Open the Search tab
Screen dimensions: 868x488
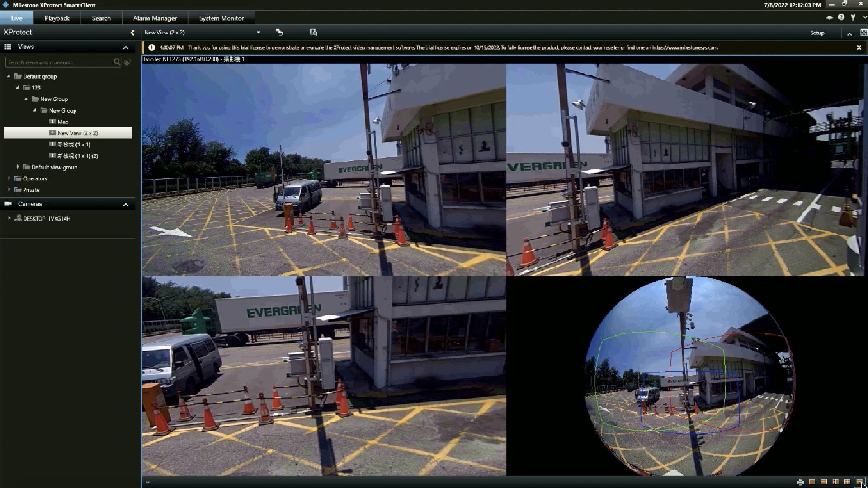point(101,18)
